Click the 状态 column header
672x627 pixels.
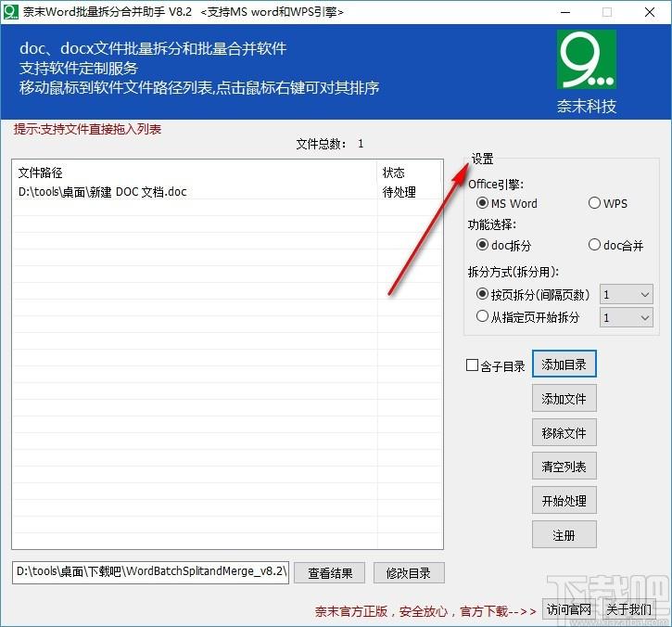tap(410, 173)
